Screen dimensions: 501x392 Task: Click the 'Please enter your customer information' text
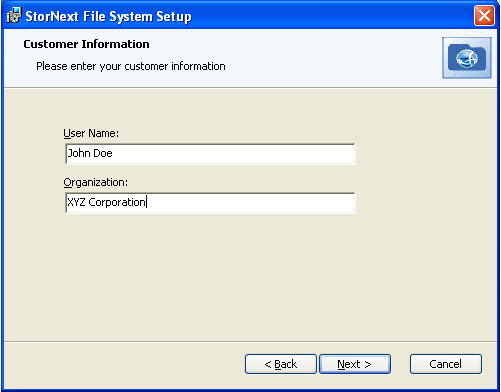pyautogui.click(x=131, y=66)
